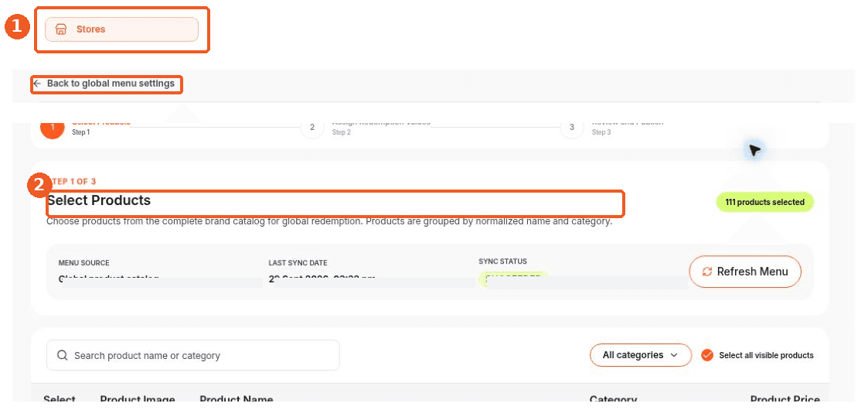
Task: Click the Select Products heading
Action: [x=99, y=200]
